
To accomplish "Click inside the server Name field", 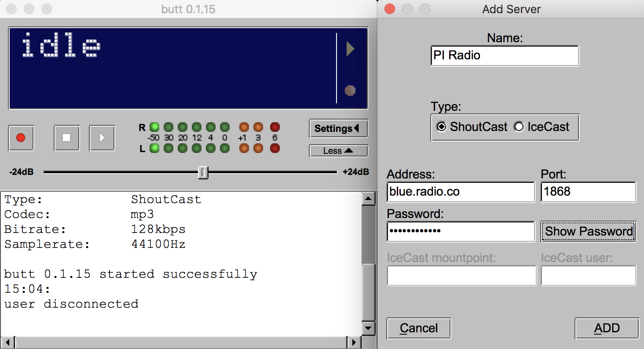I will click(x=505, y=55).
